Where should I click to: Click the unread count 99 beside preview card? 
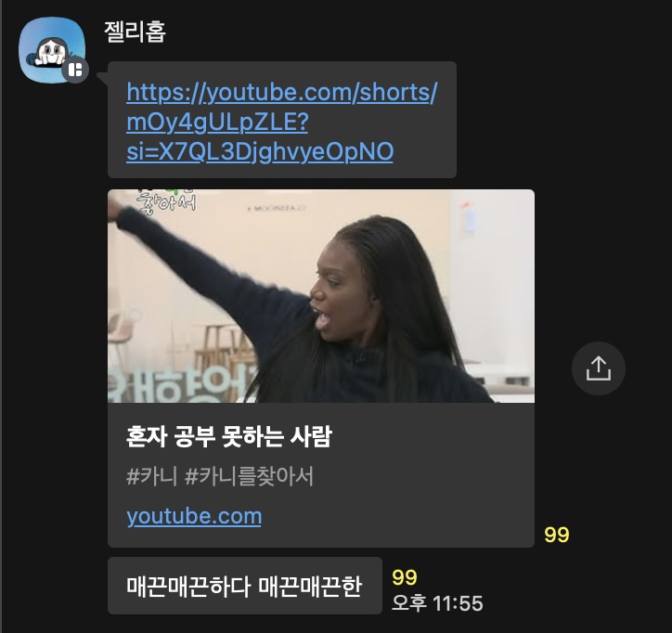557,535
